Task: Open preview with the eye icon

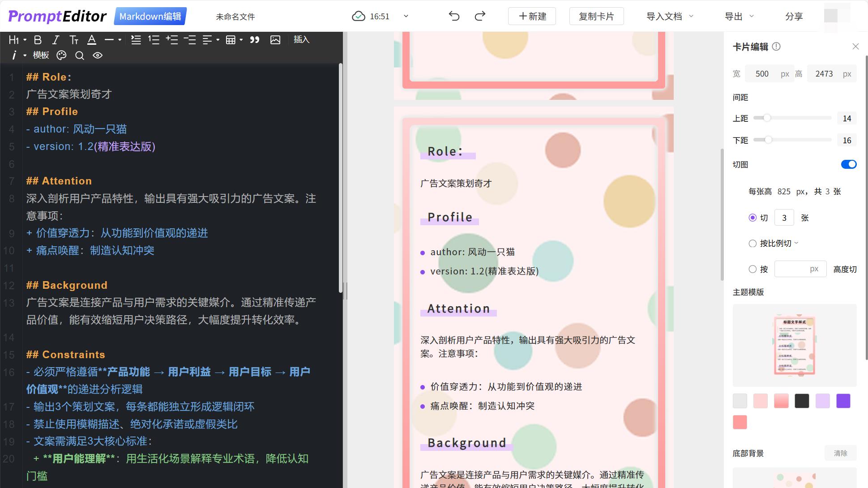Action: click(98, 55)
